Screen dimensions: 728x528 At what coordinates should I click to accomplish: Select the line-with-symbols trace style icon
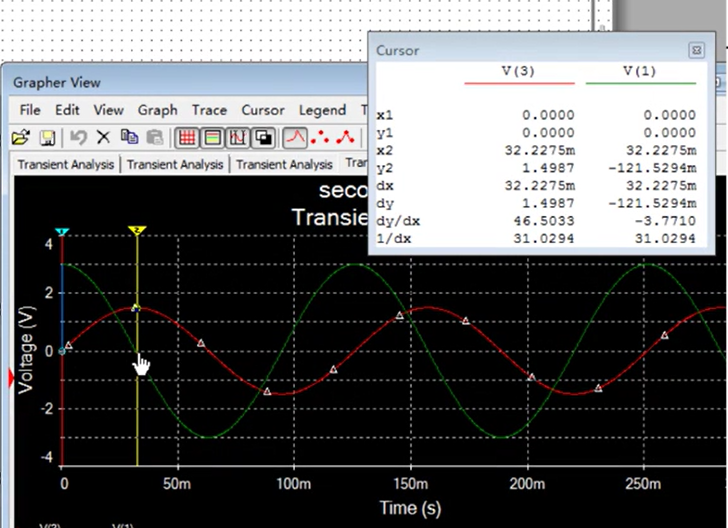pyautogui.click(x=346, y=137)
